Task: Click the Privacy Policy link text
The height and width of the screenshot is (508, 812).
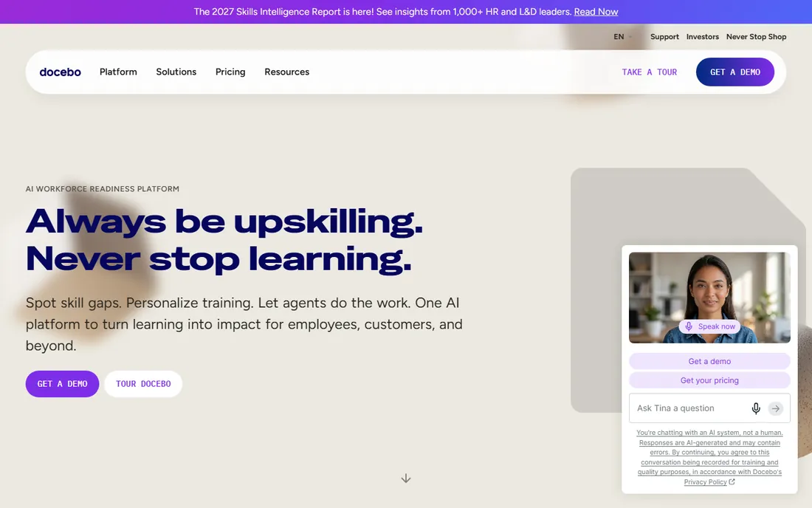Action: 705,481
